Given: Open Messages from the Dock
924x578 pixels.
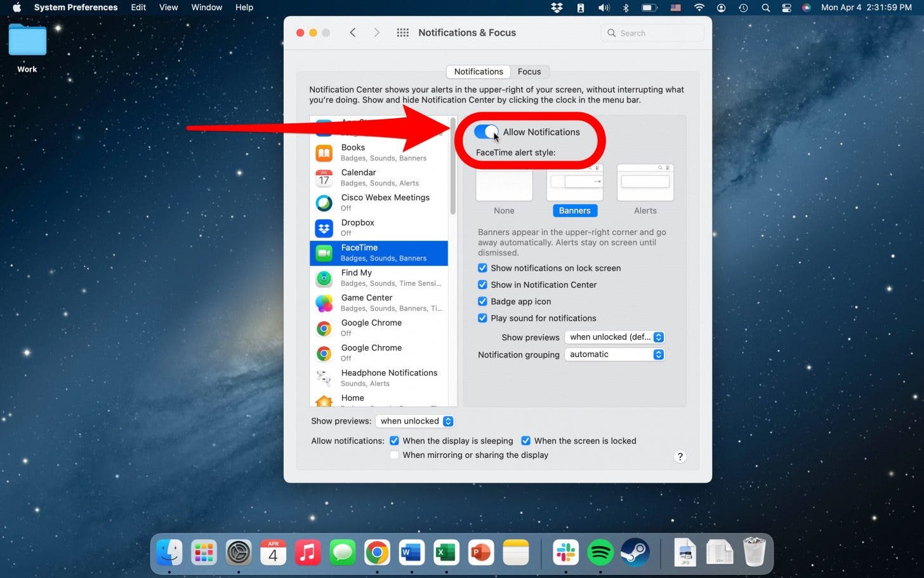Looking at the screenshot, I should [342, 553].
